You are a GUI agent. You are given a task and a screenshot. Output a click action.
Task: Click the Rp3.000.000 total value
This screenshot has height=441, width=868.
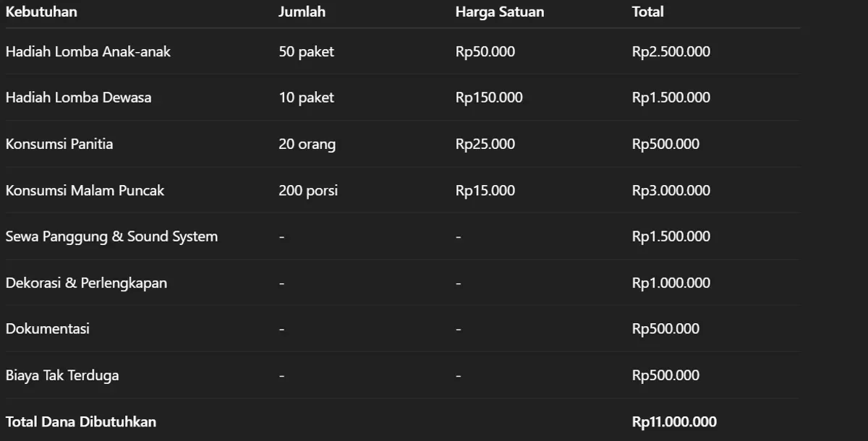[x=671, y=190]
